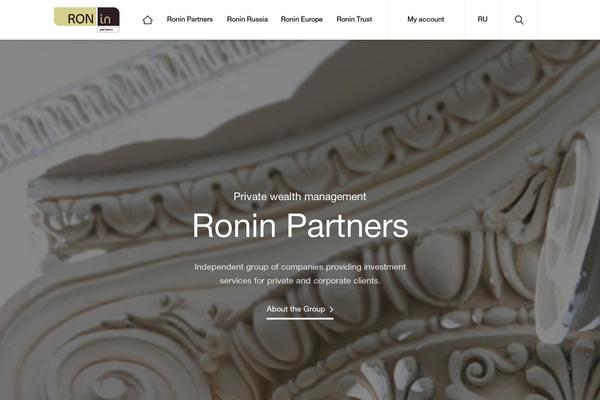
Task: Click the Ronin Partners logo
Action: (x=87, y=20)
